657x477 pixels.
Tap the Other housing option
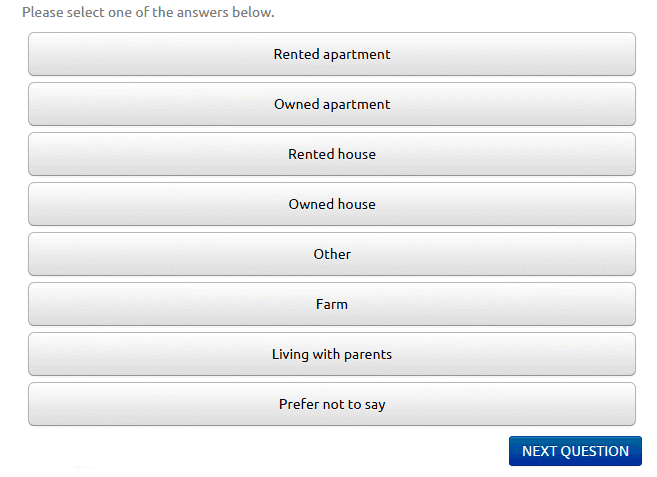[332, 254]
